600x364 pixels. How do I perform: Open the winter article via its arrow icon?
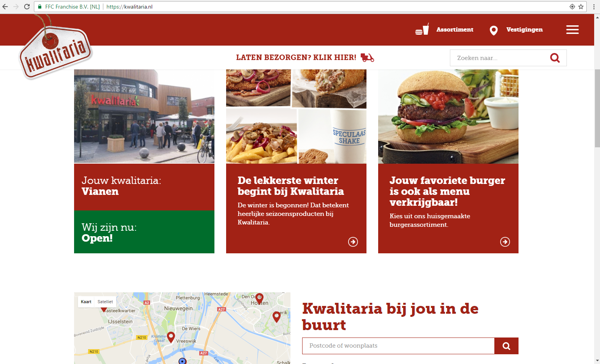(353, 242)
